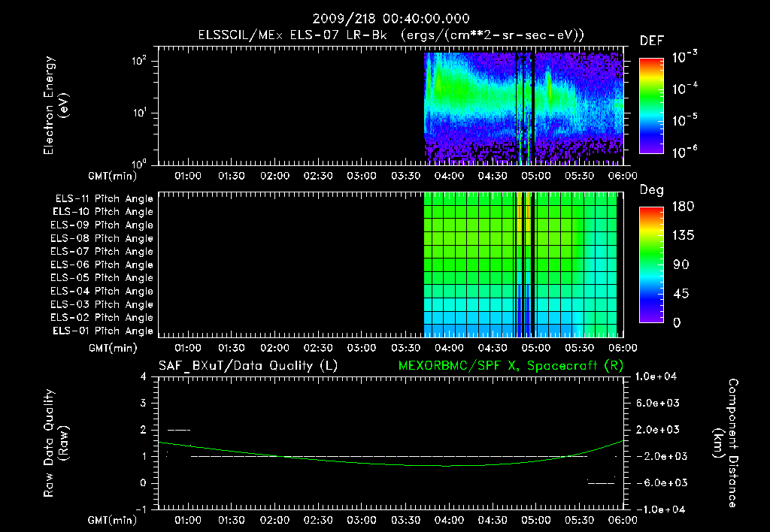
Task: Click the 45 value on Deg scale
Action: click(x=681, y=294)
